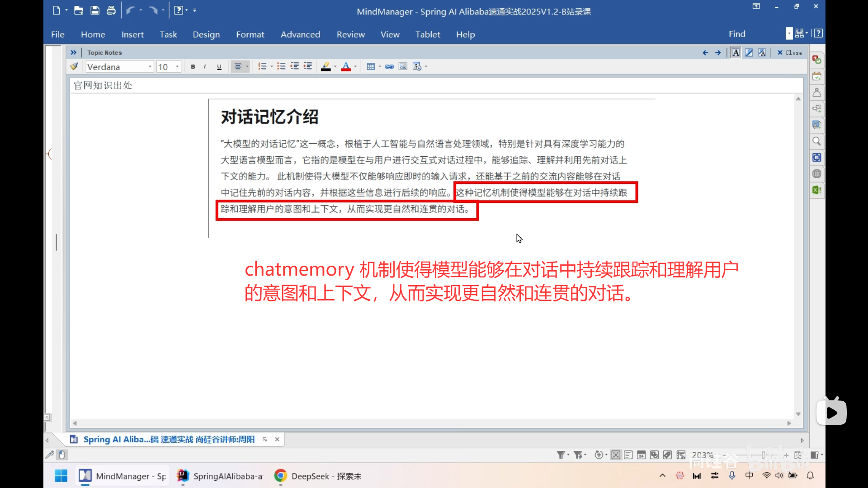Select the Print icon in quick access toolbar

(x=111, y=10)
